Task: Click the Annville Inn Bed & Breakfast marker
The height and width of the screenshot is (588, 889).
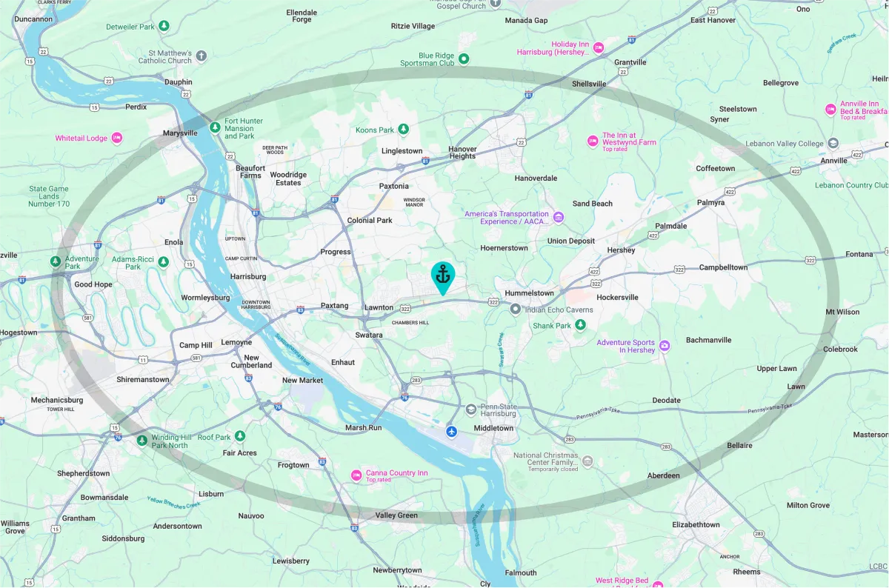Action: pos(830,109)
